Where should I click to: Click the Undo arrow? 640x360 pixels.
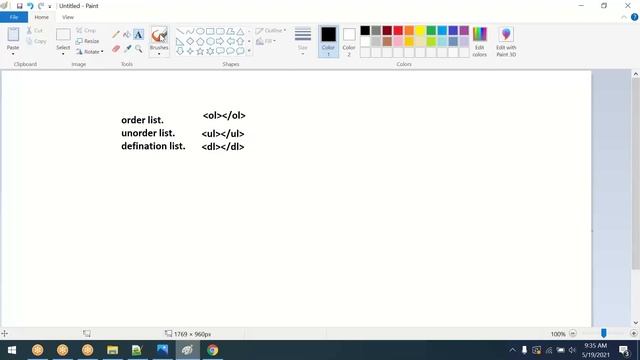[x=30, y=6]
